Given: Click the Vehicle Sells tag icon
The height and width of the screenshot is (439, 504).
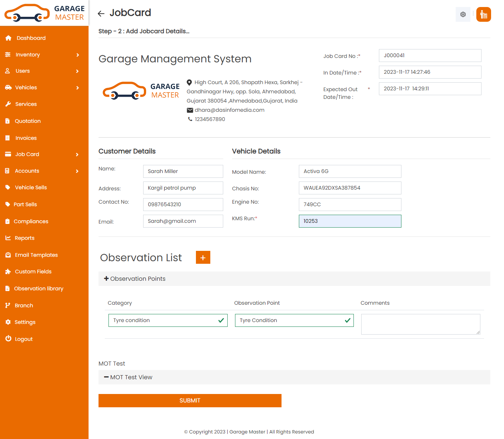Looking at the screenshot, I should point(8,187).
